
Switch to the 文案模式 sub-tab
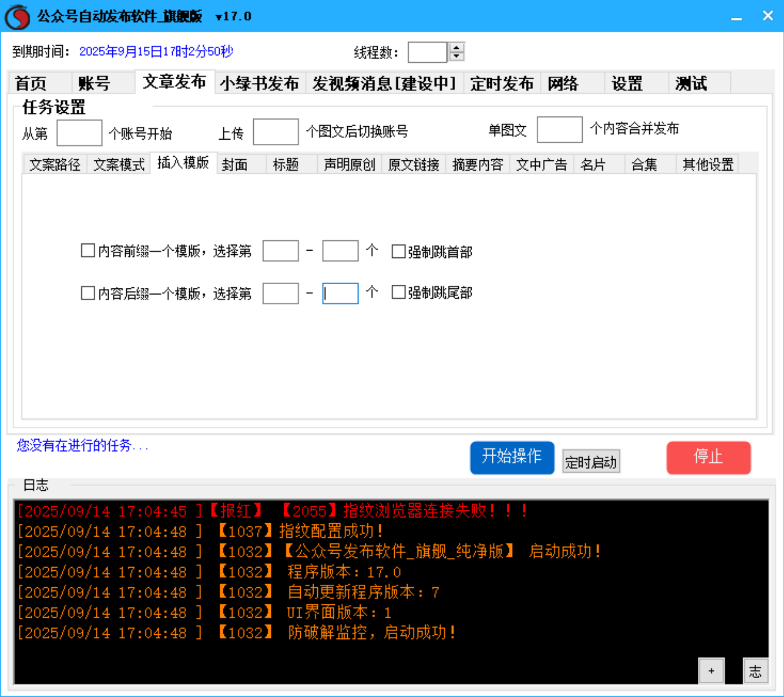pos(119,165)
